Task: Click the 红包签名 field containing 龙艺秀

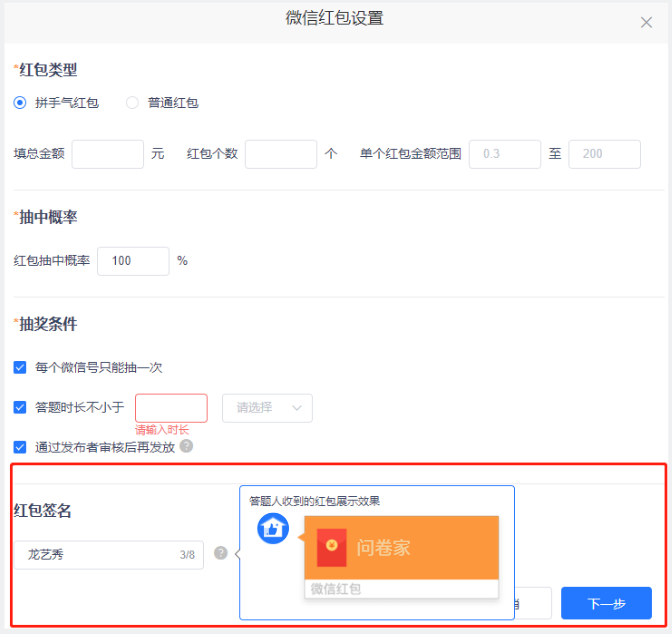Action: click(109, 555)
